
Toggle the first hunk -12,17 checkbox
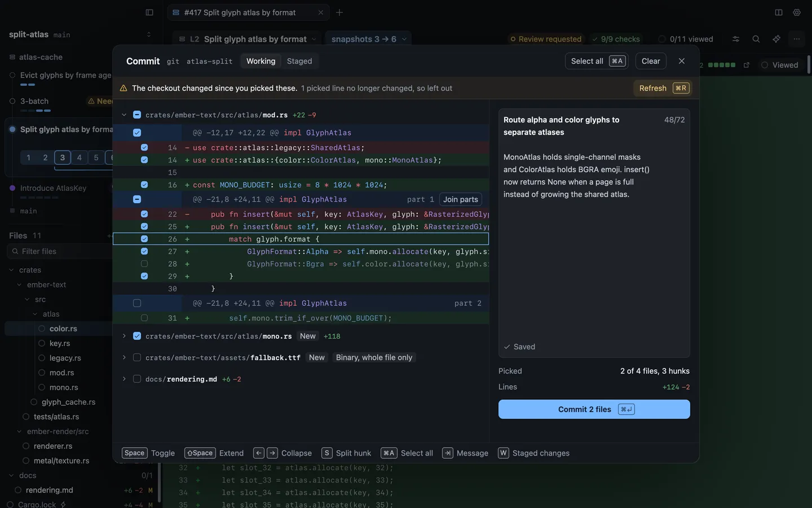coord(137,133)
